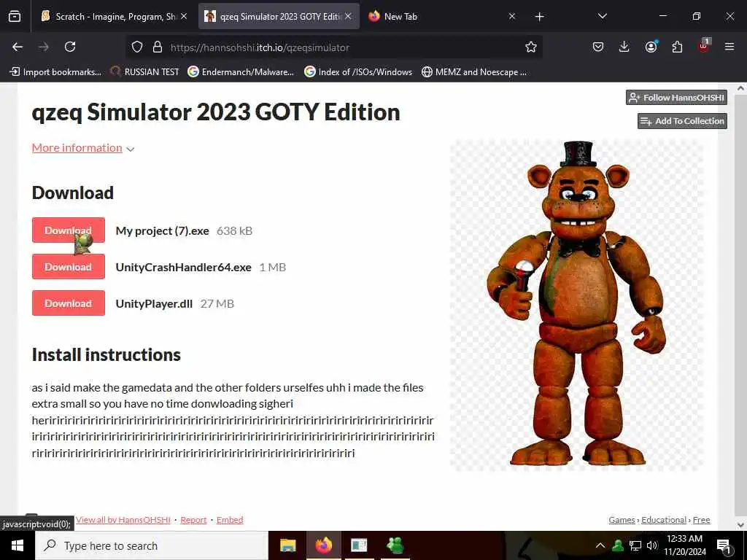Open Free category link
The image size is (747, 560).
pyautogui.click(x=701, y=519)
